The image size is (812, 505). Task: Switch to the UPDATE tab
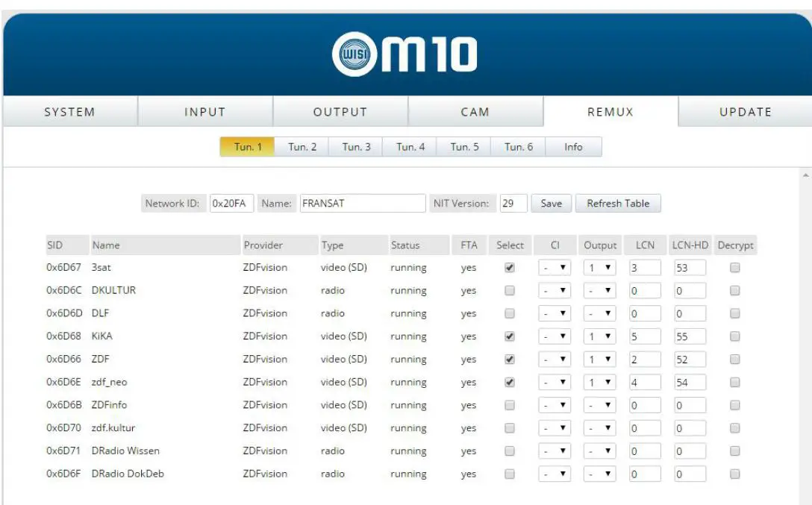coord(744,111)
